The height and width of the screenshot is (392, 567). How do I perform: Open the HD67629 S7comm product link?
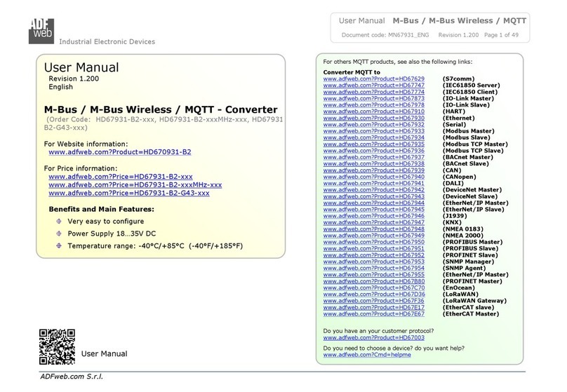click(x=374, y=79)
